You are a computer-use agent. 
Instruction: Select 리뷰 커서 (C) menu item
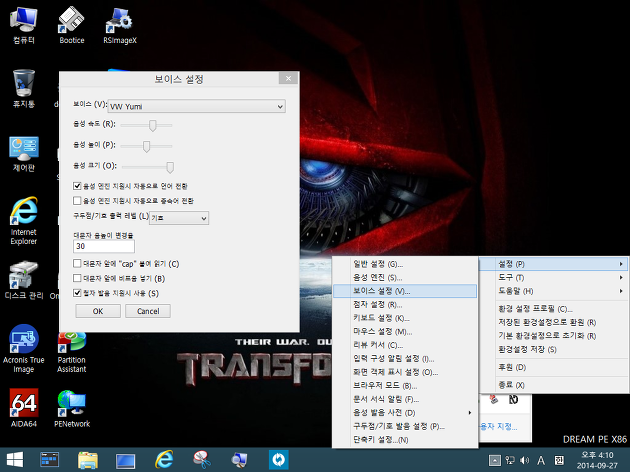coord(405,345)
